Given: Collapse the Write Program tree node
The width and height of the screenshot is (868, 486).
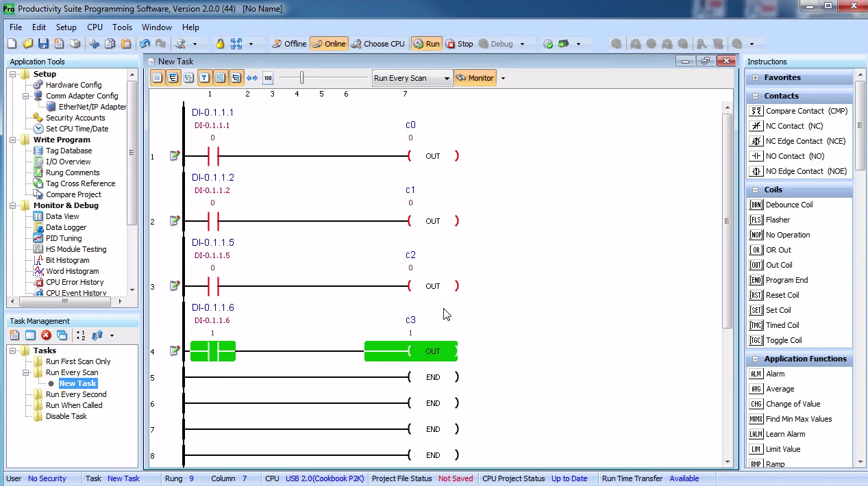Looking at the screenshot, I should [x=13, y=140].
